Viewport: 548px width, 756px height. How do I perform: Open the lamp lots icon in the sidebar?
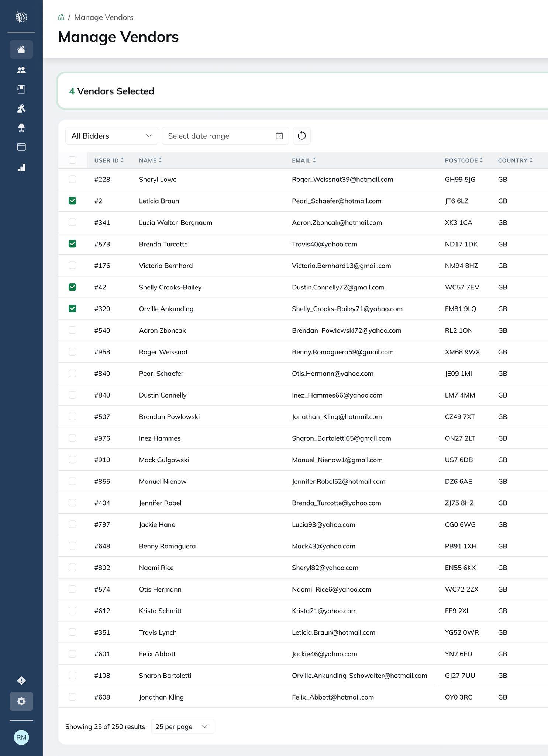(21, 128)
